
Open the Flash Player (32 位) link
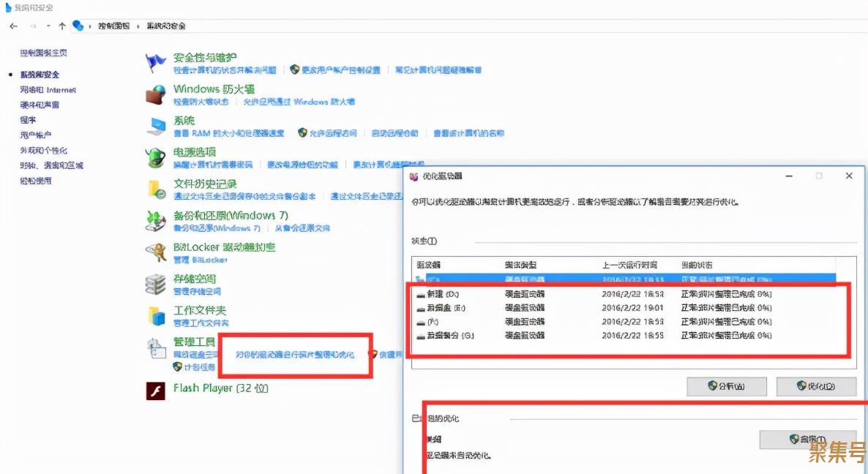pos(220,388)
